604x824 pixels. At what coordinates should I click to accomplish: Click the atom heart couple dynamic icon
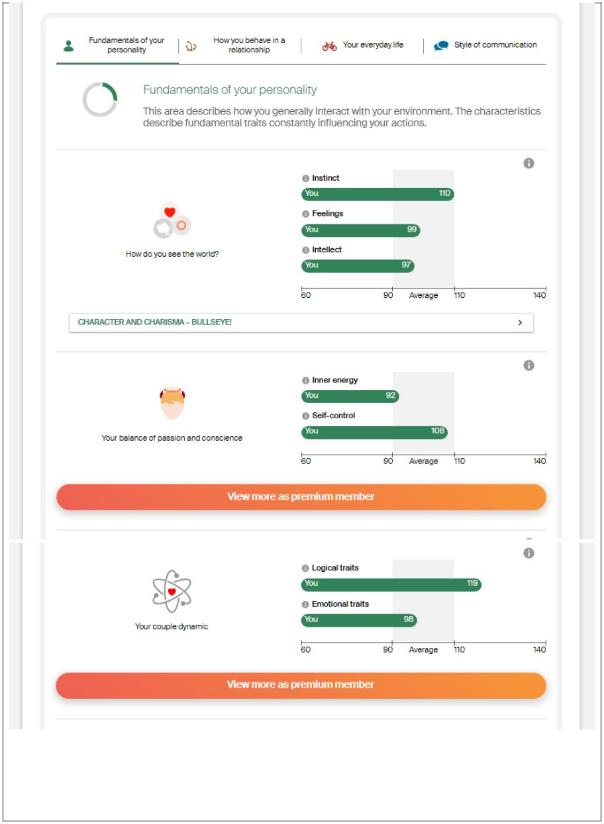point(171,591)
